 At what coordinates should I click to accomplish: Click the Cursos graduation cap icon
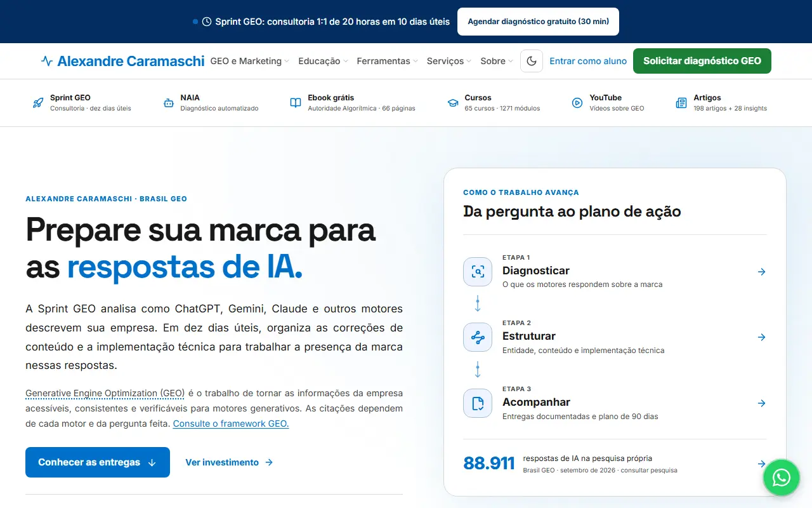(452, 103)
